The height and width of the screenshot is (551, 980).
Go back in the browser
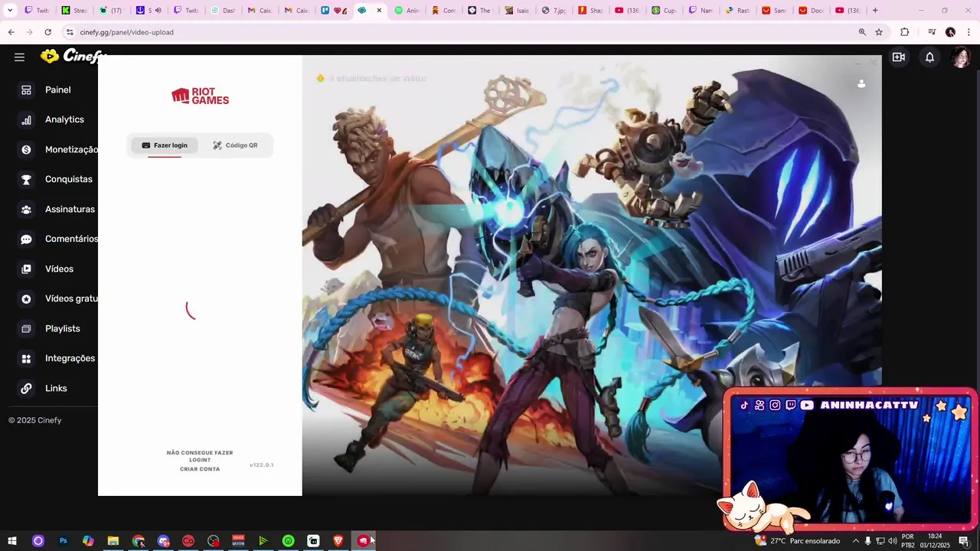pyautogui.click(x=11, y=32)
